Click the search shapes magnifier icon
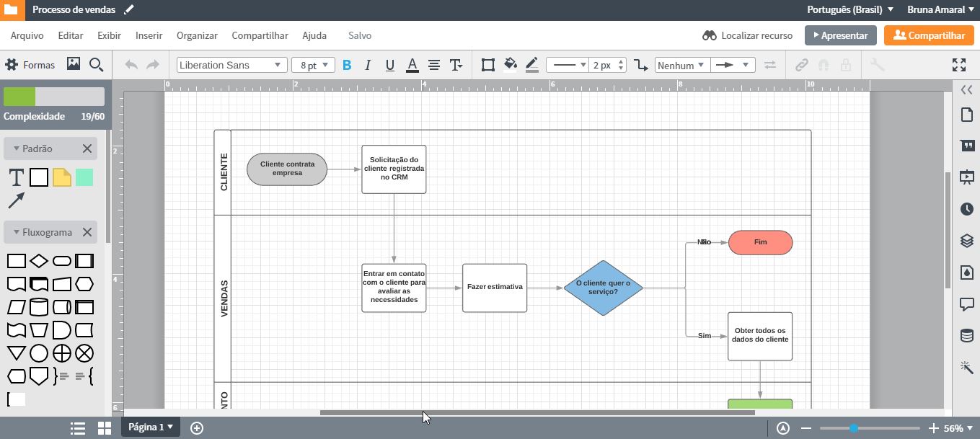The image size is (980, 439). (x=96, y=65)
